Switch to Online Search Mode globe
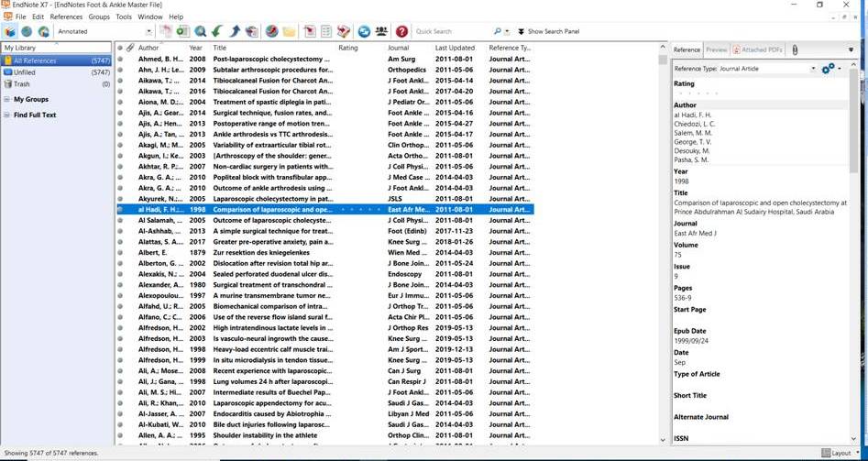This screenshot has height=461, width=868. 27,31
